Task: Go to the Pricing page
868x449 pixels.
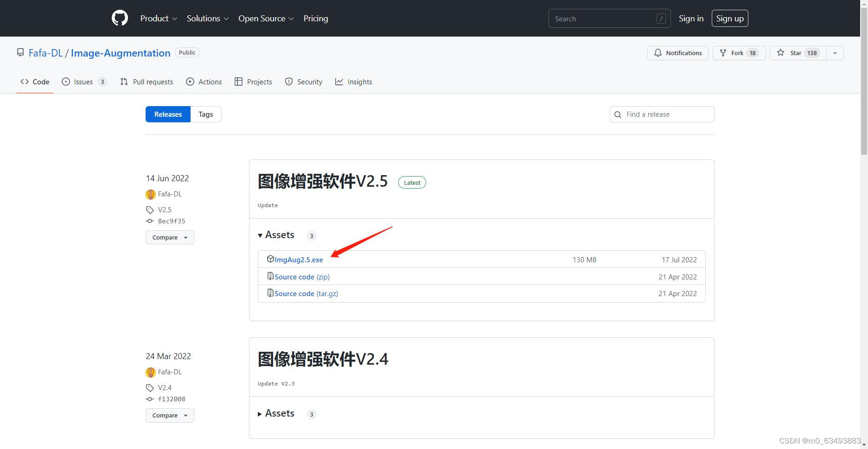Action: point(316,19)
